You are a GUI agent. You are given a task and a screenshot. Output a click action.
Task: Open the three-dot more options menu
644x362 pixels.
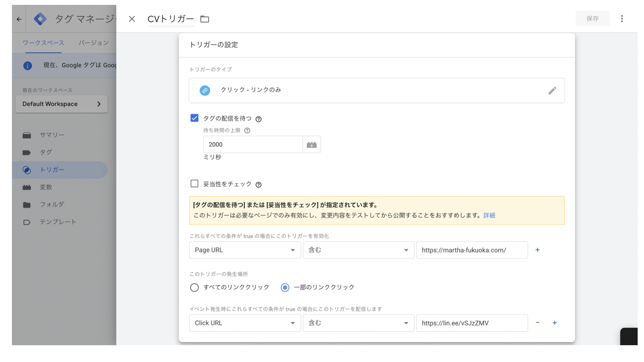(x=622, y=19)
